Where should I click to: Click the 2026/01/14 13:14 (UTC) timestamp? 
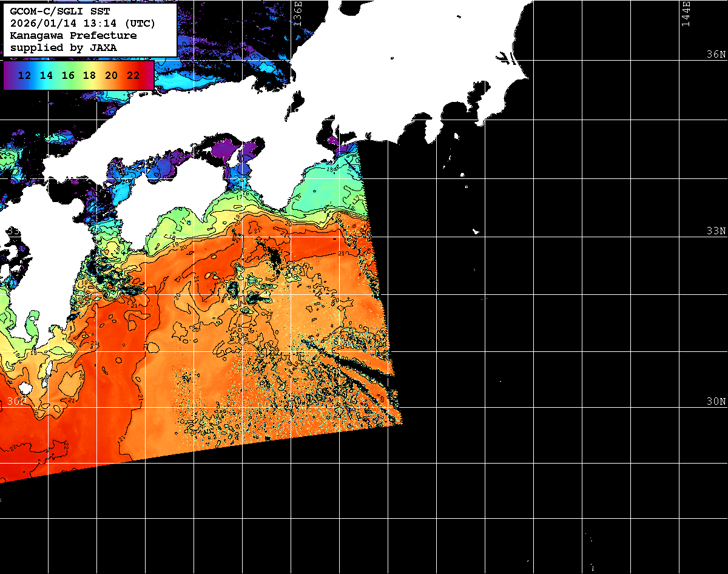tap(83, 24)
